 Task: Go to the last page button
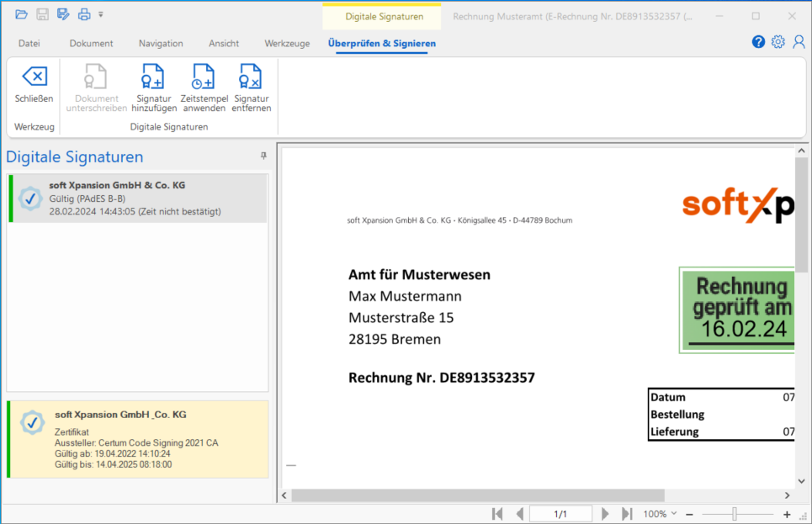point(626,514)
